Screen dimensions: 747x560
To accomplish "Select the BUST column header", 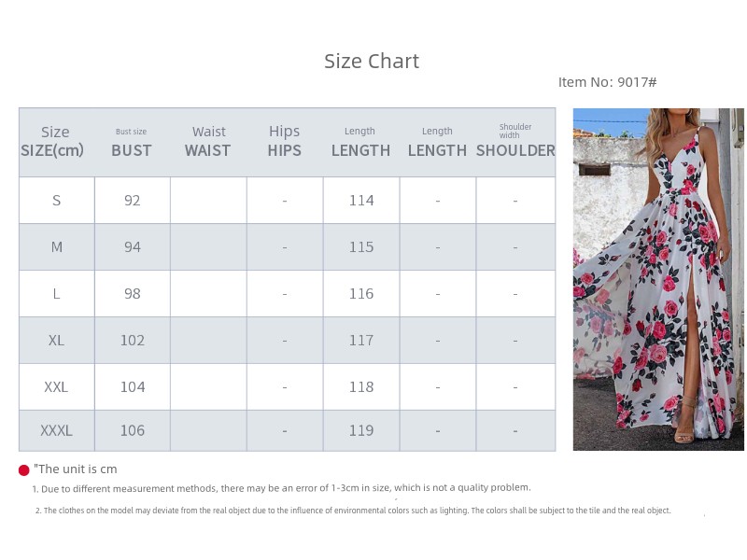I will [132, 143].
